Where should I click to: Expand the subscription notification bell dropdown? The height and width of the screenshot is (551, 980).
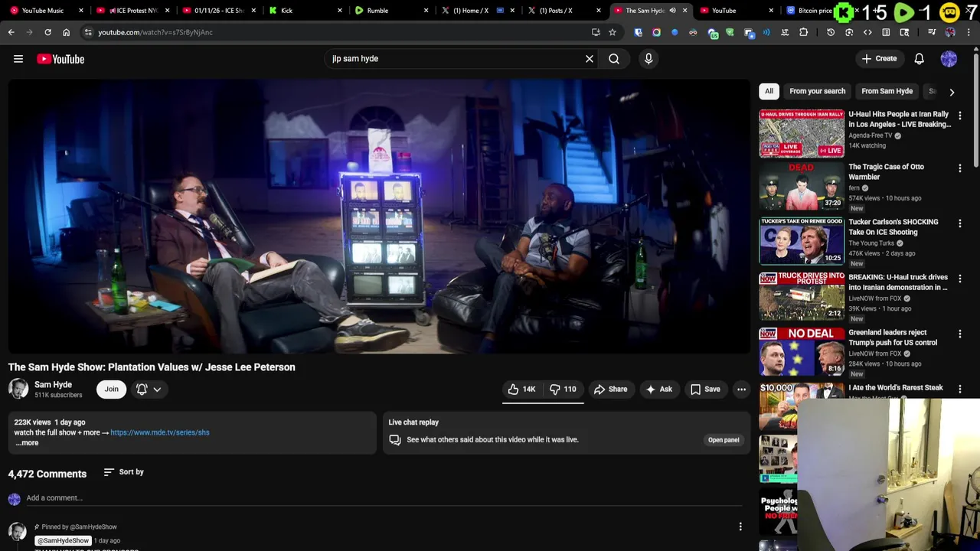coord(149,390)
